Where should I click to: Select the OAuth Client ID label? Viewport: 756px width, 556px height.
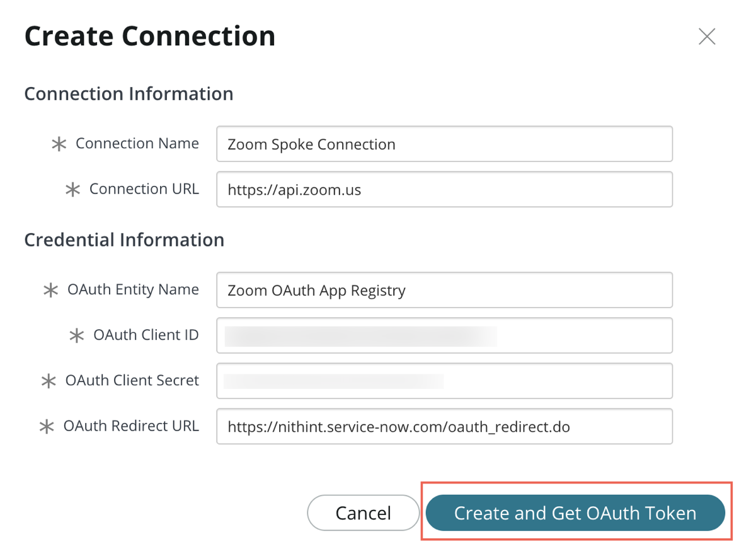pos(146,335)
